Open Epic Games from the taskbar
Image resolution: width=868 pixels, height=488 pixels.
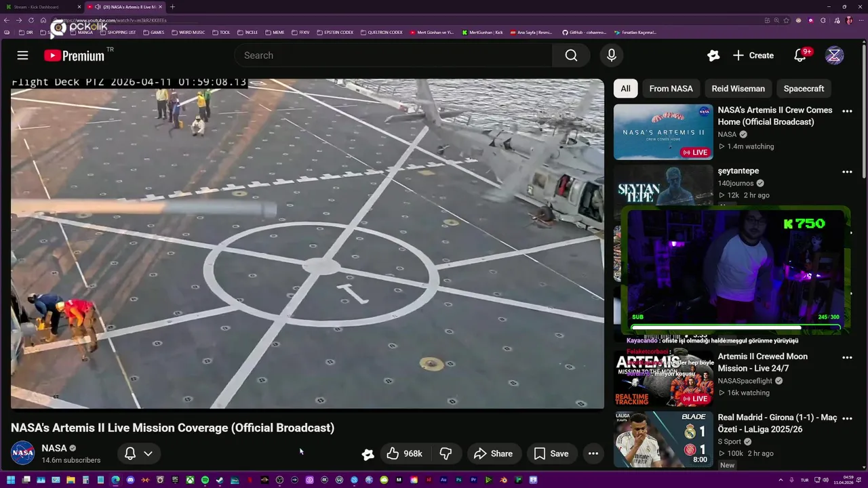175,481
